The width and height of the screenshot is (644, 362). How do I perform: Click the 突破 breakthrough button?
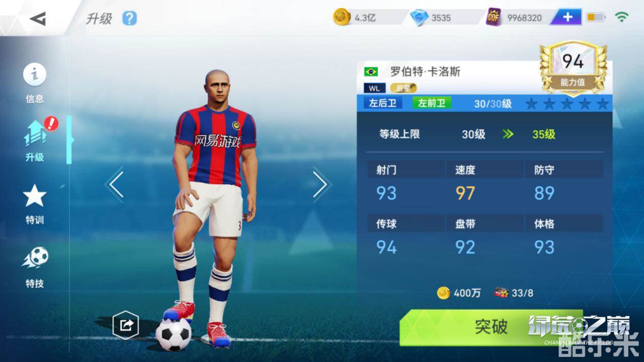click(x=491, y=327)
